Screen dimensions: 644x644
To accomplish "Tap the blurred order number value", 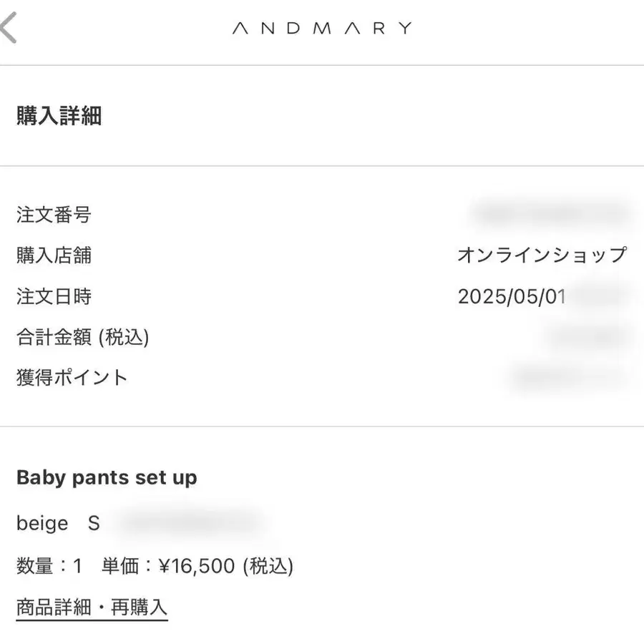I will point(550,214).
